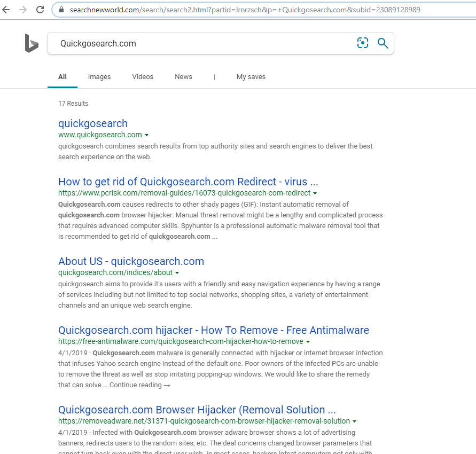Expand dropdown beside pcrisk.com result URL
The width and height of the screenshot is (476, 454).
315,193
